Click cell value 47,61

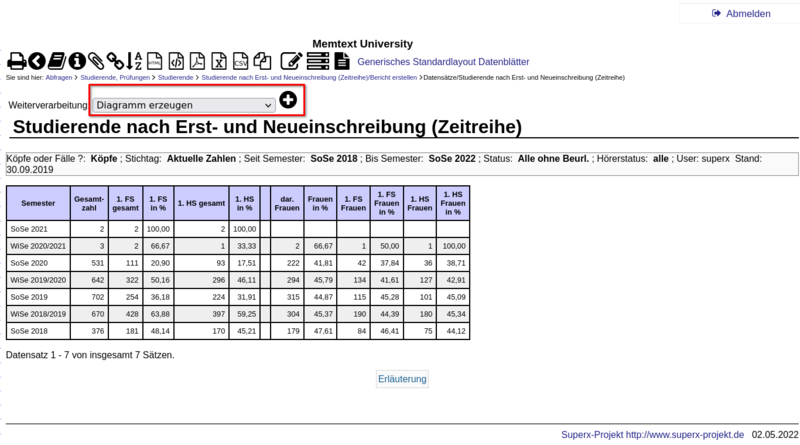click(323, 331)
